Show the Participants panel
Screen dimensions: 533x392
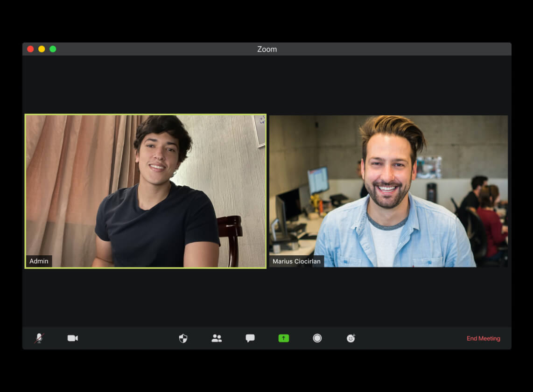coord(217,338)
